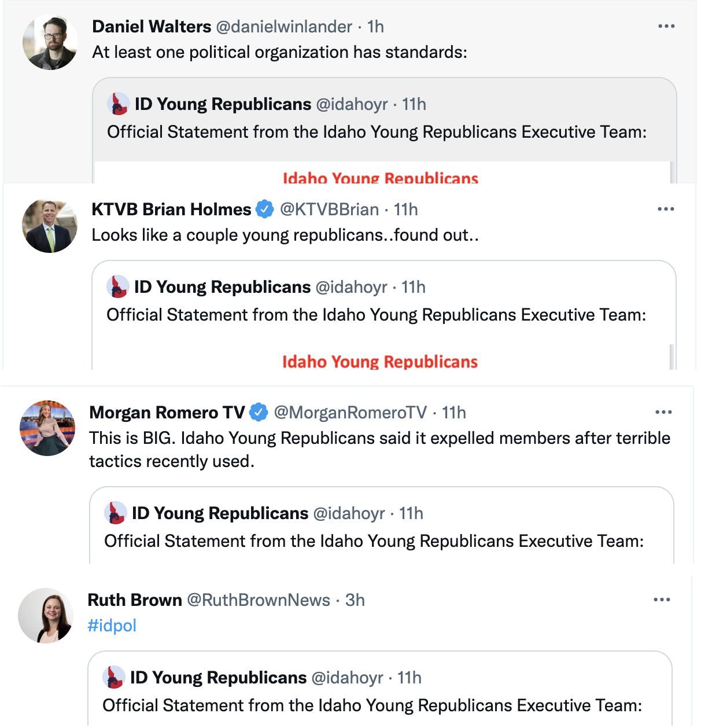Click the @MorganRomeroTV handle
This screenshot has width=701, height=728.
(x=350, y=413)
